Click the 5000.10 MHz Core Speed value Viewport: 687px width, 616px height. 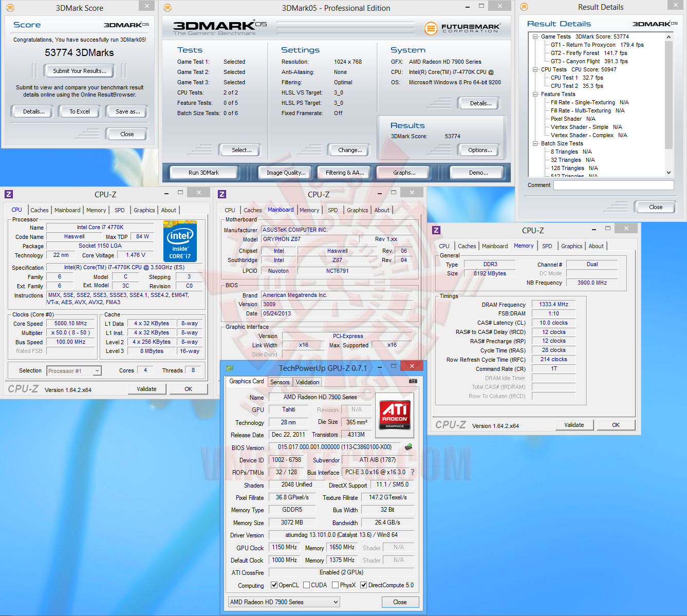click(x=71, y=324)
